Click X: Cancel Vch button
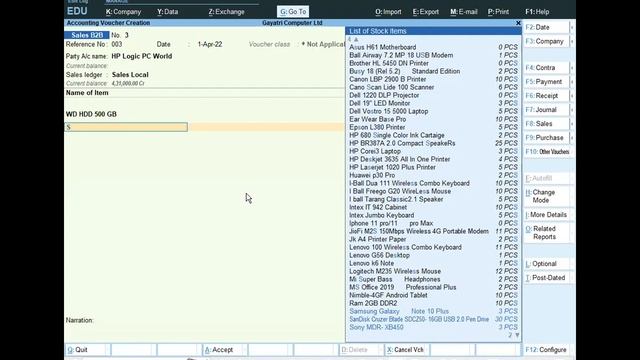This screenshot has height=360, width=640. pyautogui.click(x=406, y=350)
